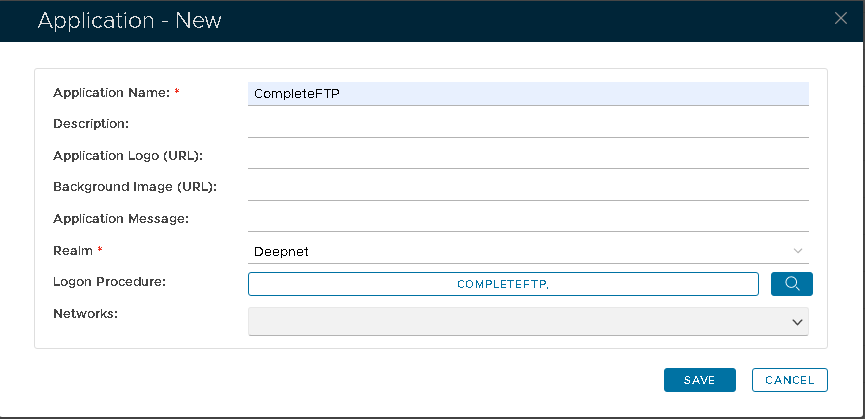The image size is (865, 419).
Task: Click the Background Image URL input
Action: [528, 187]
